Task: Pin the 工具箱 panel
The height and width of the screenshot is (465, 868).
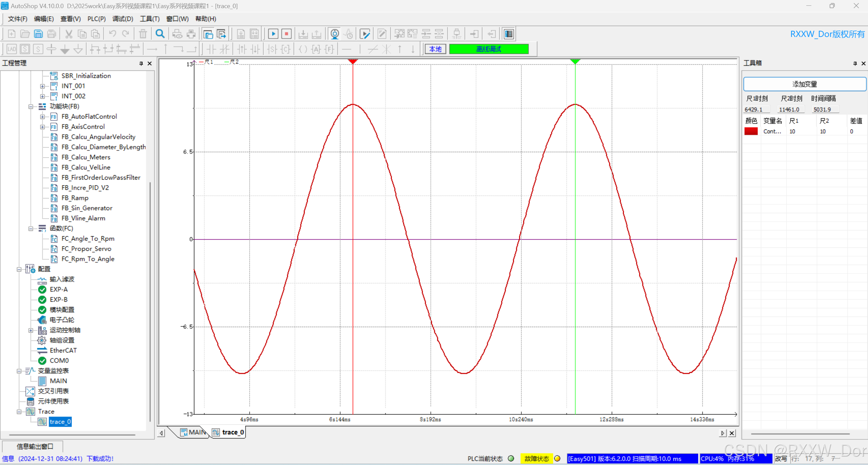Action: point(855,63)
